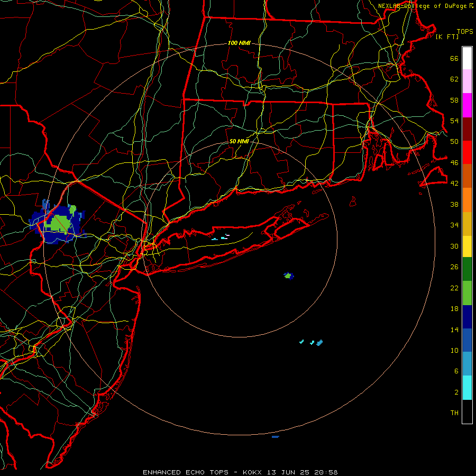Click the light pink legend swatch

pos(467,81)
